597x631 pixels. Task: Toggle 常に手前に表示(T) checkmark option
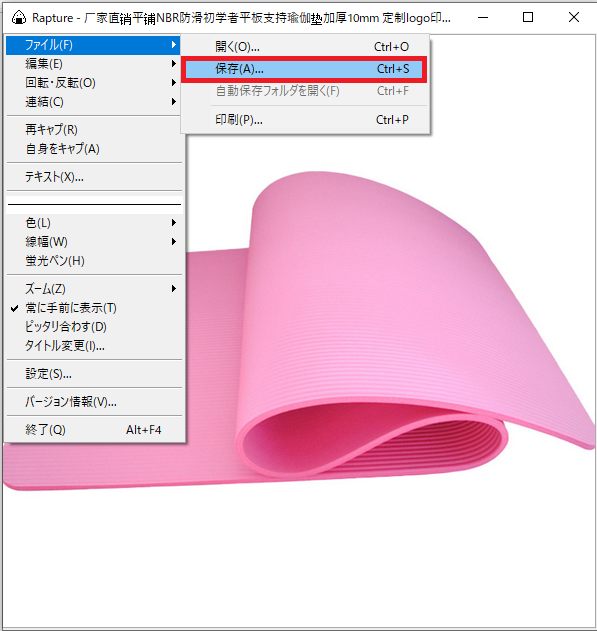pos(94,308)
